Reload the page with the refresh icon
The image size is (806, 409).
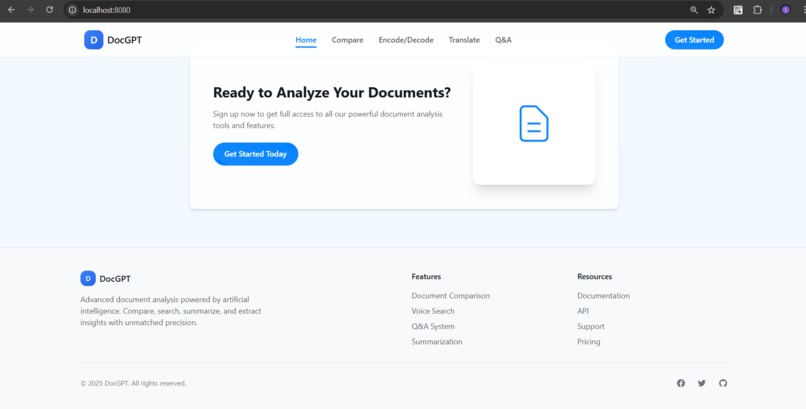(x=49, y=10)
